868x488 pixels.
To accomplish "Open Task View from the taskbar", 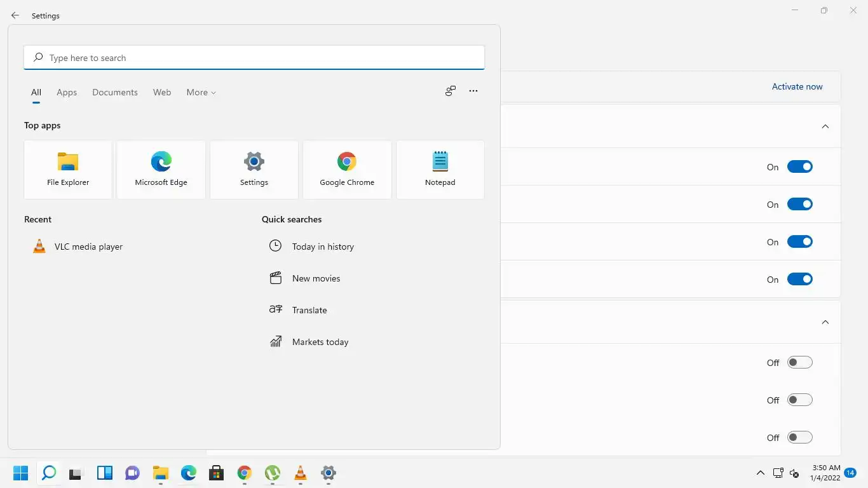I will (76, 473).
